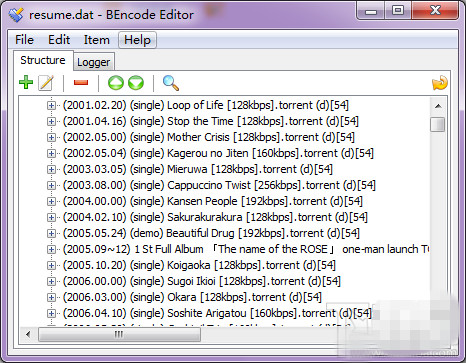Expand the Okara torrent node
Viewport: 466px width, 363px height.
[x=51, y=297]
